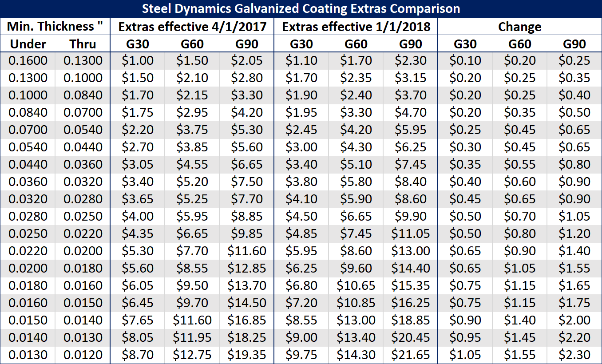The image size is (602, 364).
Task: Click the Extras effective 4/1/2017 header
Action: click(192, 27)
